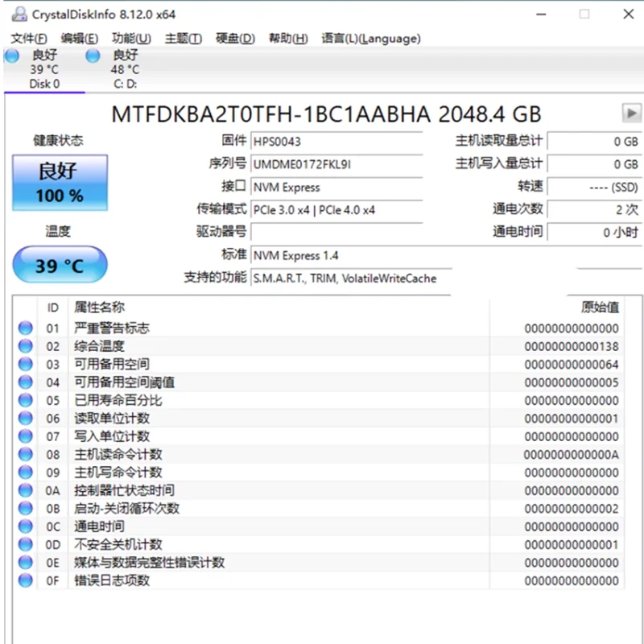Open the 语言(L)(Language) menu
Viewport: 644px width, 644px height.
click(371, 39)
